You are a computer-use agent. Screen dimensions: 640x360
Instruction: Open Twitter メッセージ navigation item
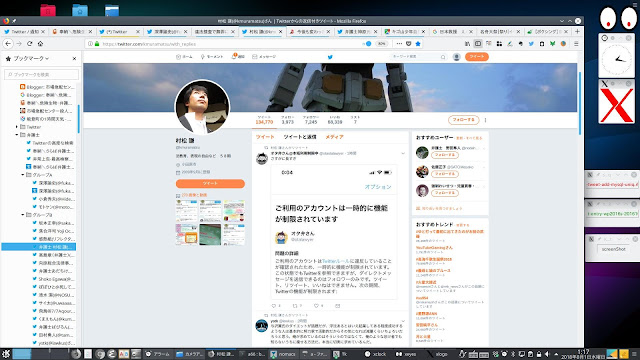click(264, 57)
